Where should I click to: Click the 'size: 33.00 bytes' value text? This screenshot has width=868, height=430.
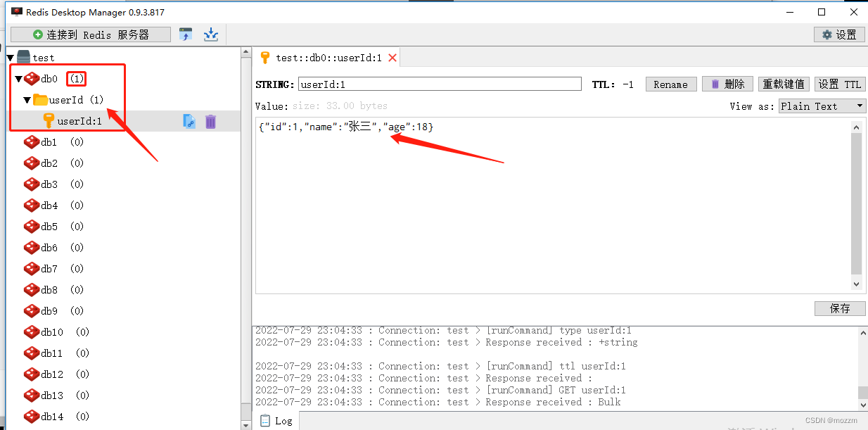[x=340, y=106]
